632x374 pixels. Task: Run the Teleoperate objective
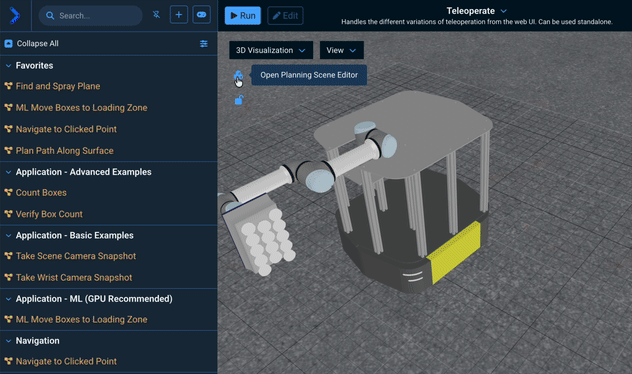pos(243,15)
